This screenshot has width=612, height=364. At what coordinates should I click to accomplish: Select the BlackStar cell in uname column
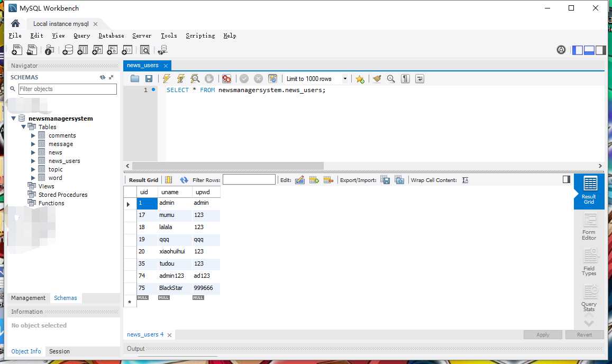click(175, 288)
